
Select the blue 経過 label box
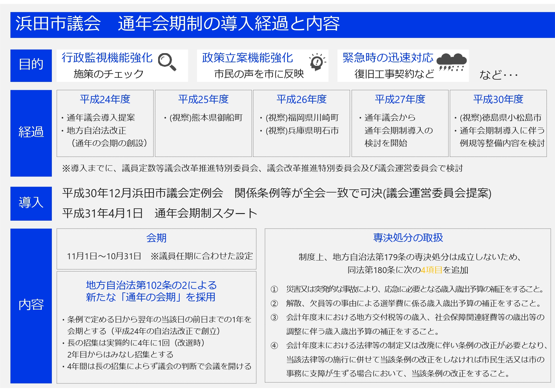[31, 133]
